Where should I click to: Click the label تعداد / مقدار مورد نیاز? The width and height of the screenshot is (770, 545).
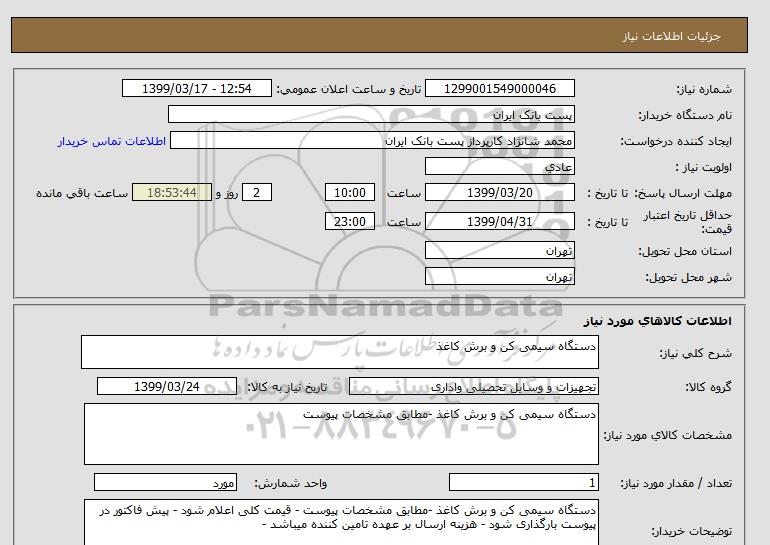[x=676, y=484]
